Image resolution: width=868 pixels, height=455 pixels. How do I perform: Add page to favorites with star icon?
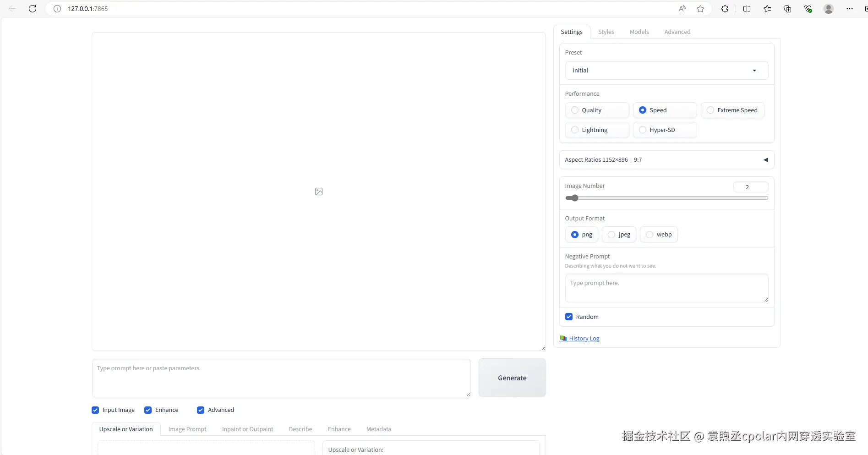click(700, 9)
